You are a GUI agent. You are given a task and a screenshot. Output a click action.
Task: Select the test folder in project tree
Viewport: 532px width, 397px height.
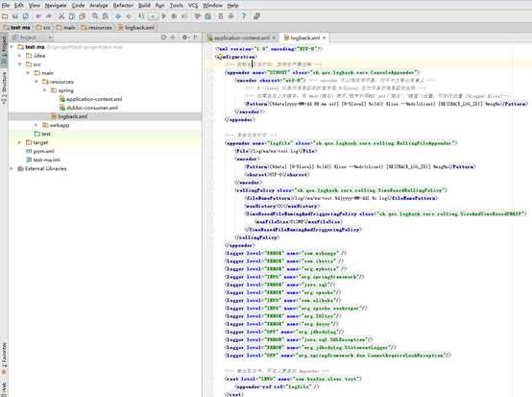pos(42,134)
